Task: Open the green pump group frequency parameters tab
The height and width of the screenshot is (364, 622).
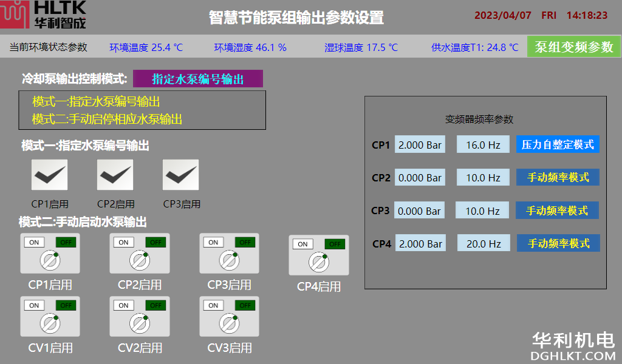Action: [573, 47]
